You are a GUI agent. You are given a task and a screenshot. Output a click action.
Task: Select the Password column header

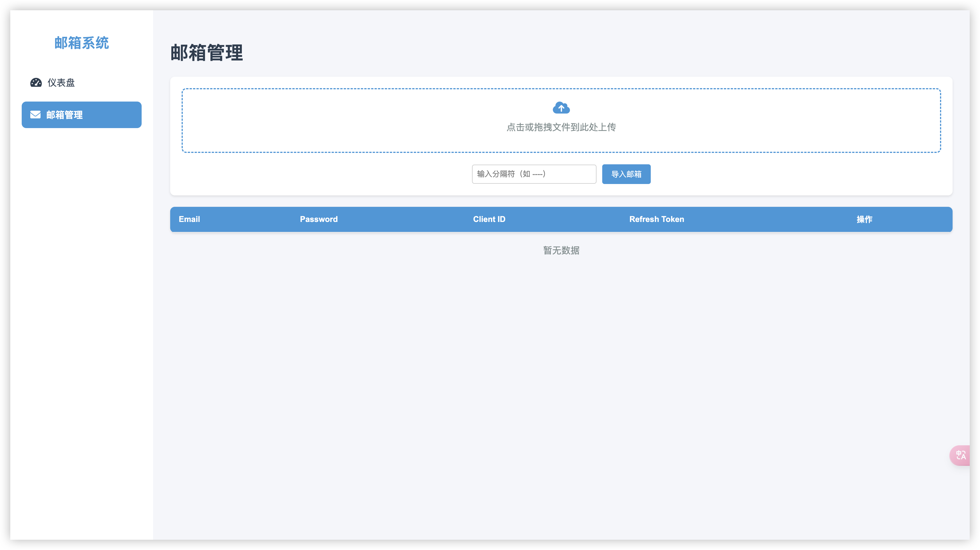[x=318, y=219]
